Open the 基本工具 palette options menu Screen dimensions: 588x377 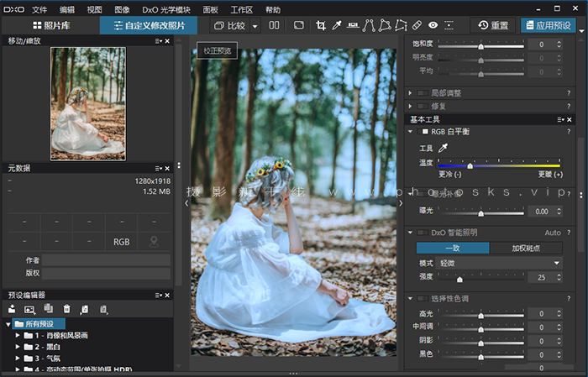click(x=560, y=119)
